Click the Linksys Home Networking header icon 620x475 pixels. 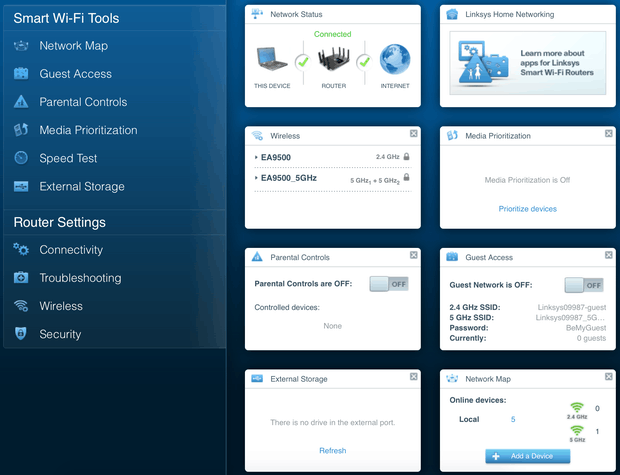point(452,14)
